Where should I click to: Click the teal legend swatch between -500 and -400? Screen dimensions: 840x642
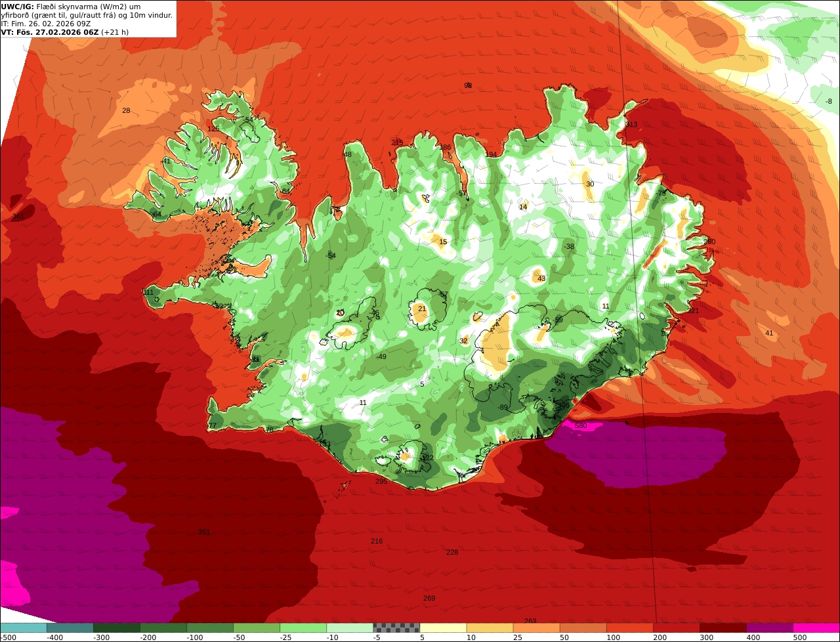click(x=23, y=628)
